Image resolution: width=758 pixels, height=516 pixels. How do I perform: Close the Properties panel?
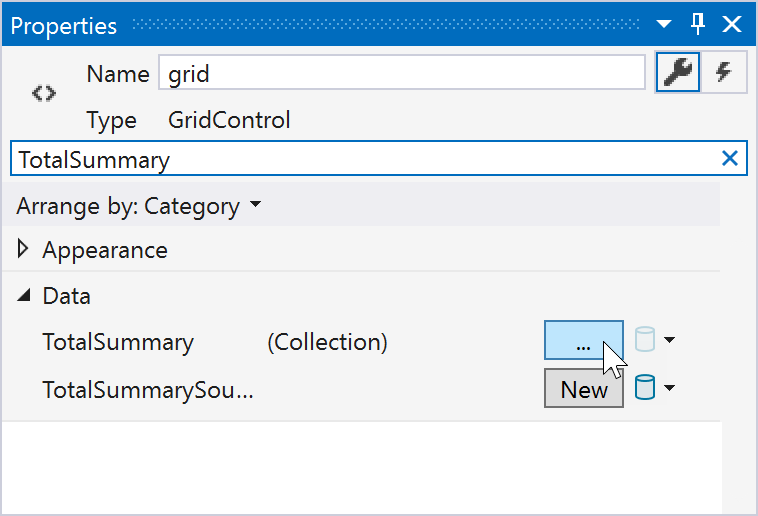pos(732,24)
